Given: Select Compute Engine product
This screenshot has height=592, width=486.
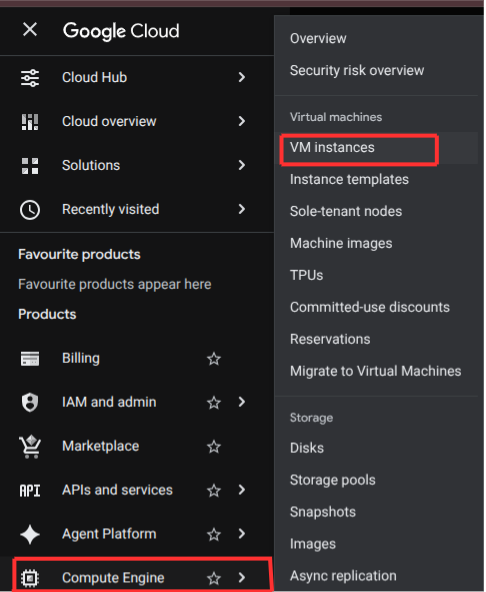Looking at the screenshot, I should point(113,578).
